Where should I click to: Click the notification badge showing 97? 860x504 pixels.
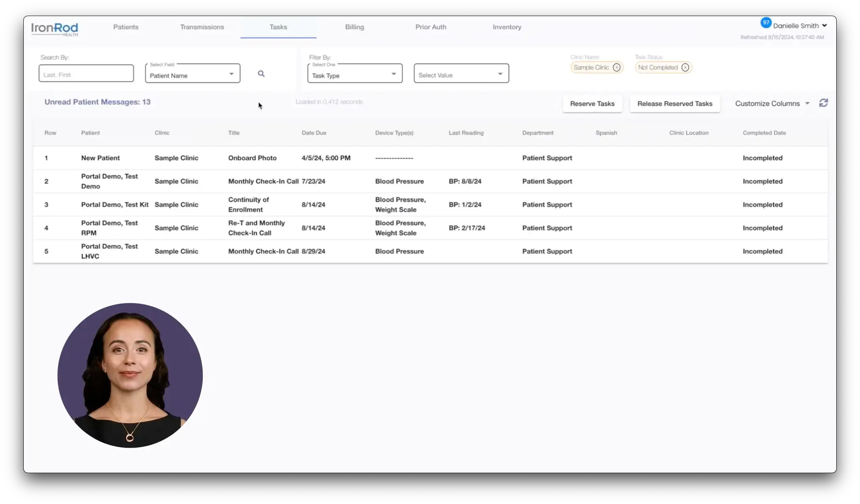[x=766, y=22]
